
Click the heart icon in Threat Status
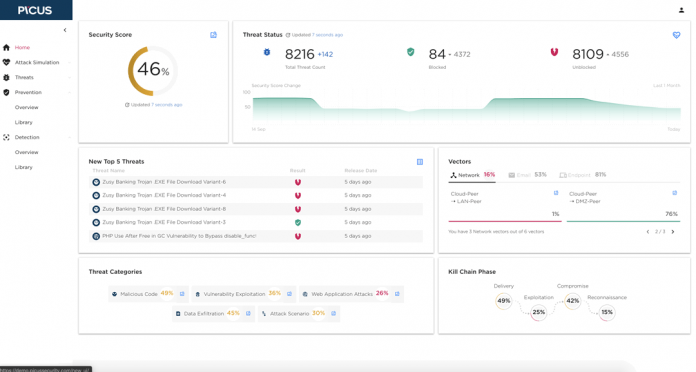(676, 35)
